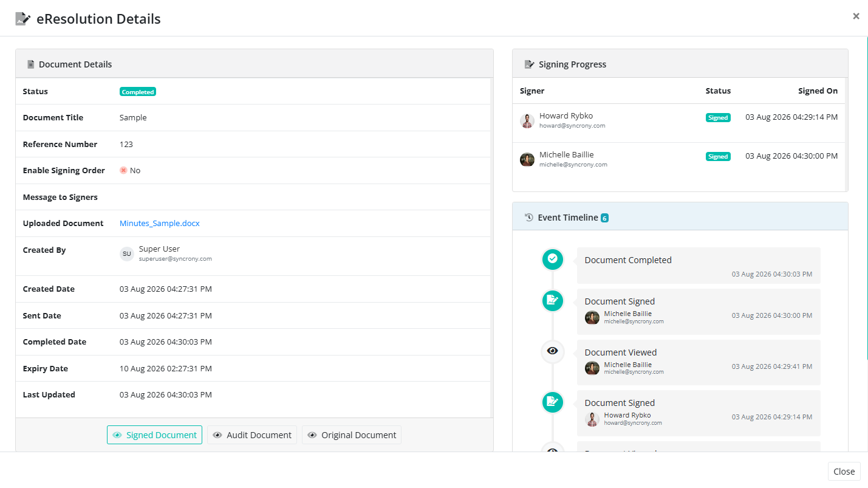868x488 pixels.
Task: Click the Signed badge in Michelle Baillie's row
Action: [x=718, y=157]
